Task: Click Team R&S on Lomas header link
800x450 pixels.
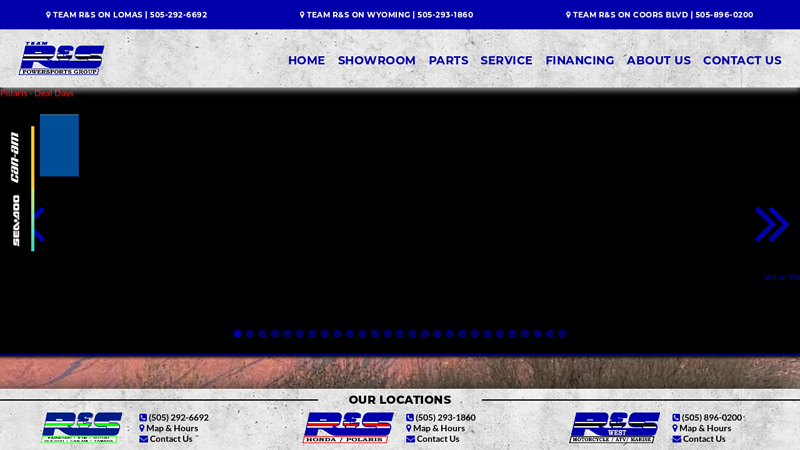Action: [x=127, y=15]
